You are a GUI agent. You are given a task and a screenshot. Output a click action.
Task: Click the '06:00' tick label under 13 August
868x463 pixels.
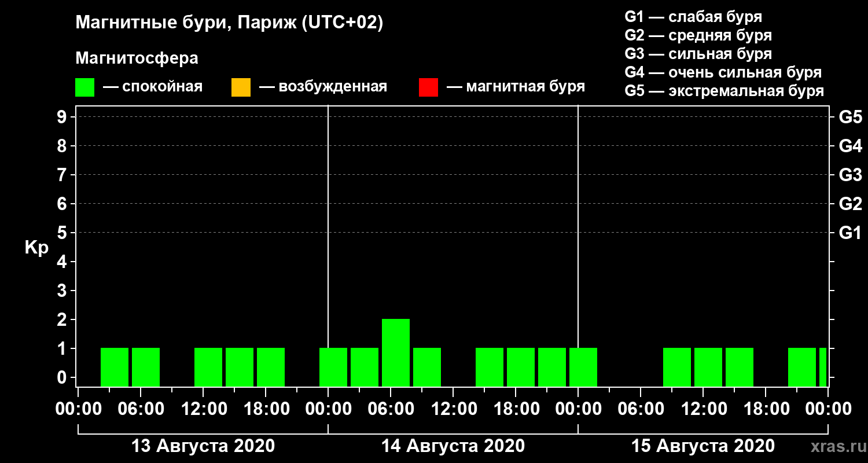pos(141,409)
